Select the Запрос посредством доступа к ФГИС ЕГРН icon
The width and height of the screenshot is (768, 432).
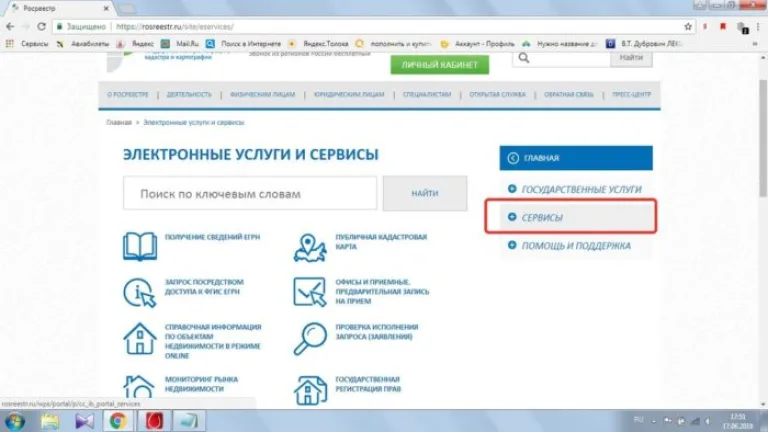pyautogui.click(x=140, y=293)
